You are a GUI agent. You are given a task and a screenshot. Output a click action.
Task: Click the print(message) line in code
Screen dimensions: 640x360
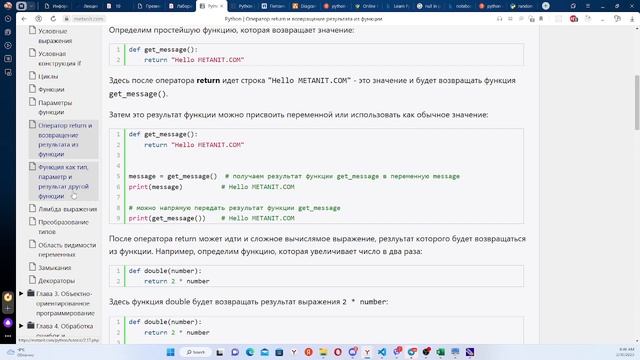click(155, 187)
